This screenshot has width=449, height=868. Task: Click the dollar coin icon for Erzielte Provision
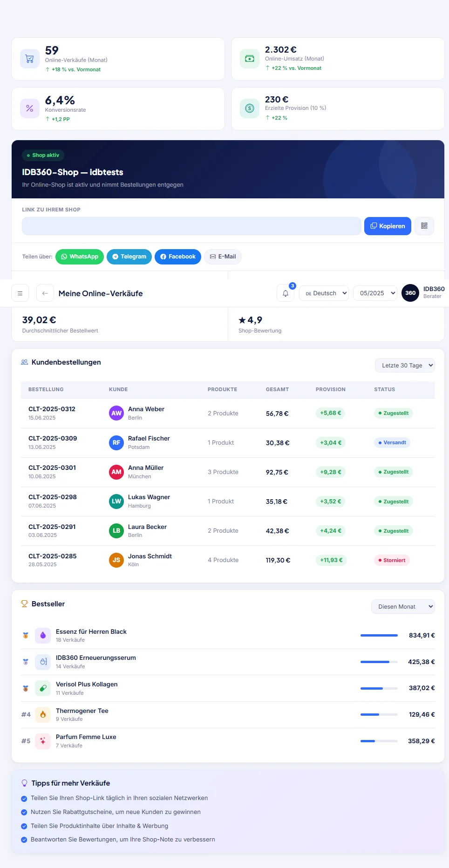250,108
